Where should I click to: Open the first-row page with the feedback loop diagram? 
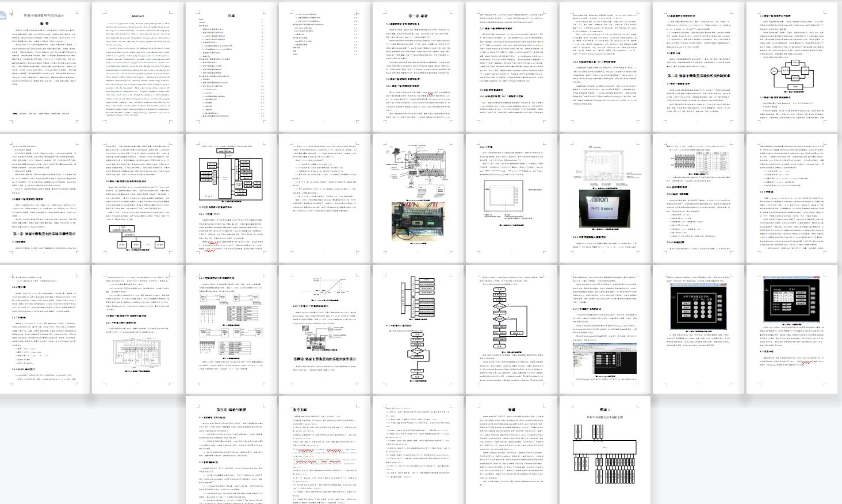tap(792, 66)
